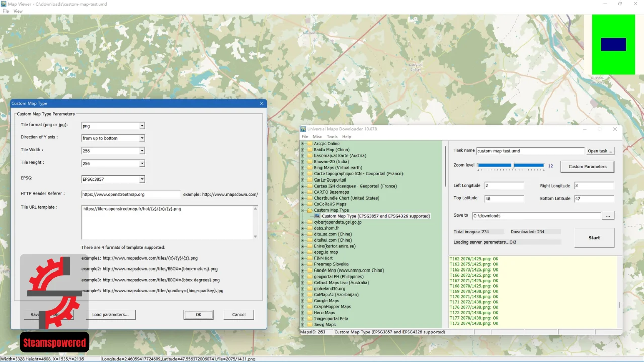This screenshot has height=362, width=644.
Task: Click the Load parameters... button
Action: (110, 315)
